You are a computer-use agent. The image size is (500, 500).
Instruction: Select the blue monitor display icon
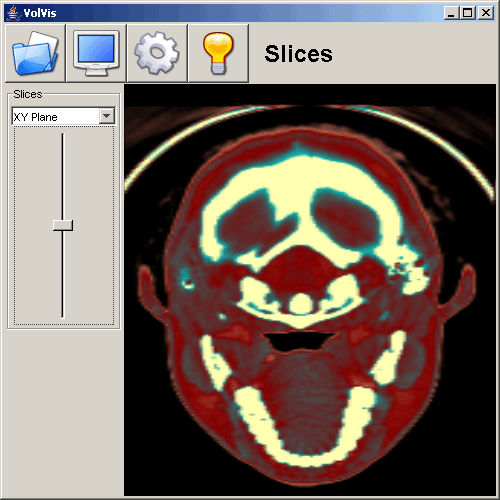point(96,53)
